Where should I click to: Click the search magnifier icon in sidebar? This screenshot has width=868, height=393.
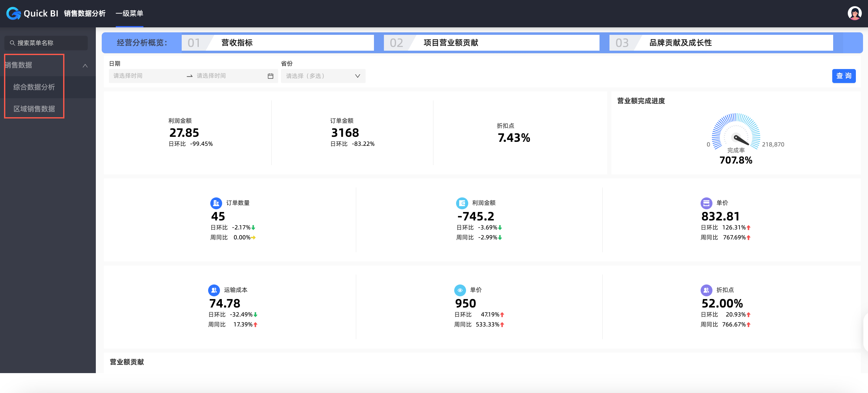(x=12, y=43)
